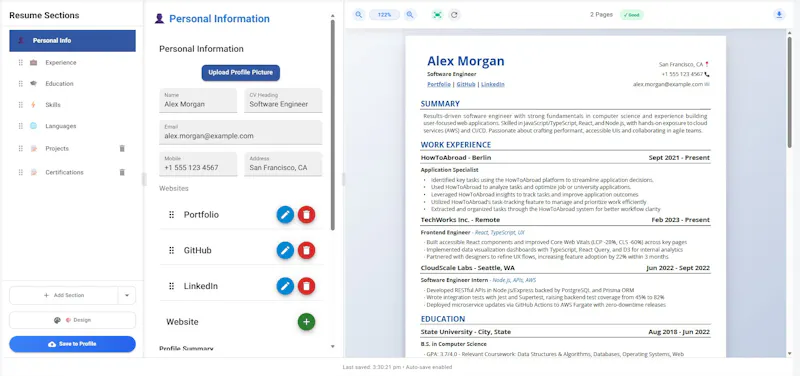
Task: Click the 'WORK EXPERIENCE' heading in preview
Action: tap(456, 145)
